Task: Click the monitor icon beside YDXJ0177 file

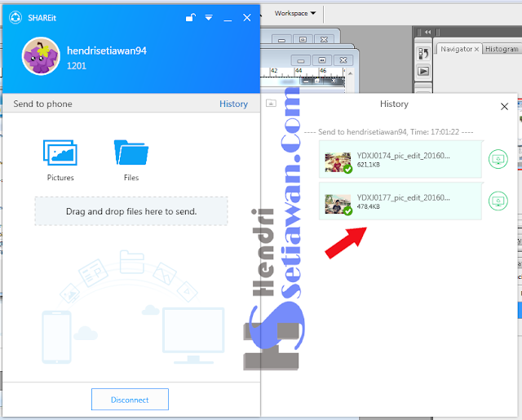Action: coord(498,201)
